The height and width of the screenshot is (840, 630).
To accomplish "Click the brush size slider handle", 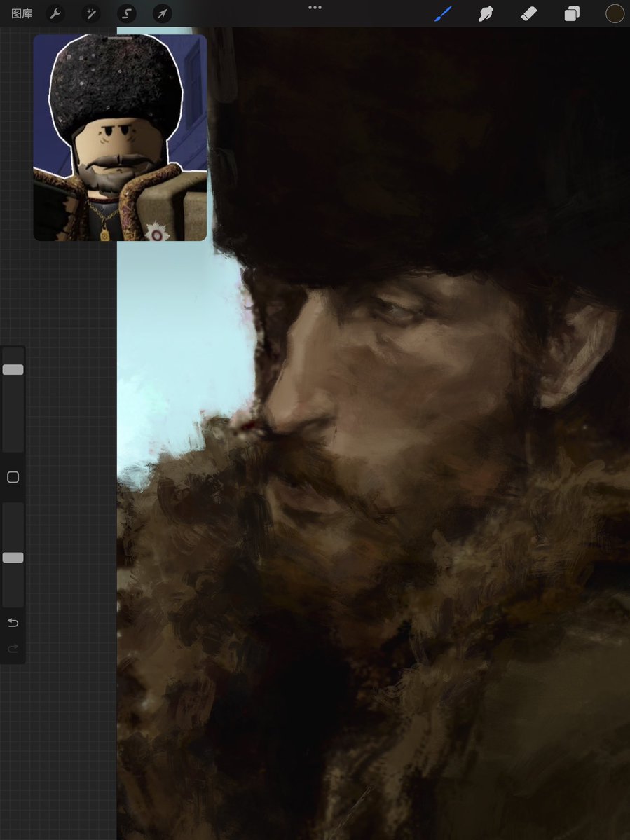I will click(13, 370).
